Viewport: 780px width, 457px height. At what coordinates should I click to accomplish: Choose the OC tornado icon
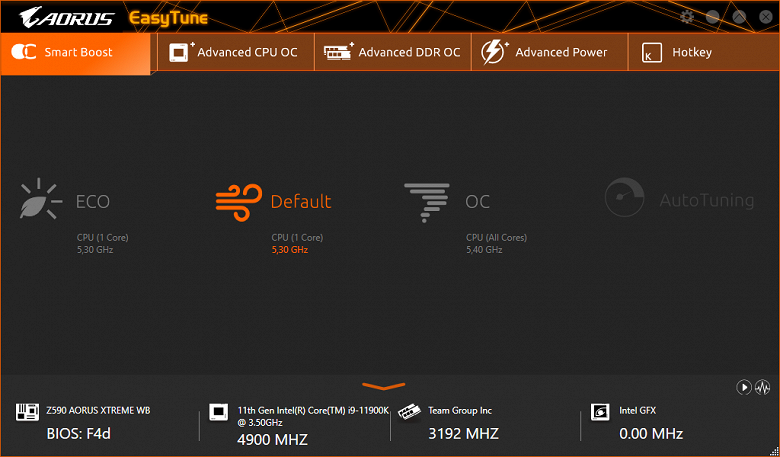(x=427, y=202)
